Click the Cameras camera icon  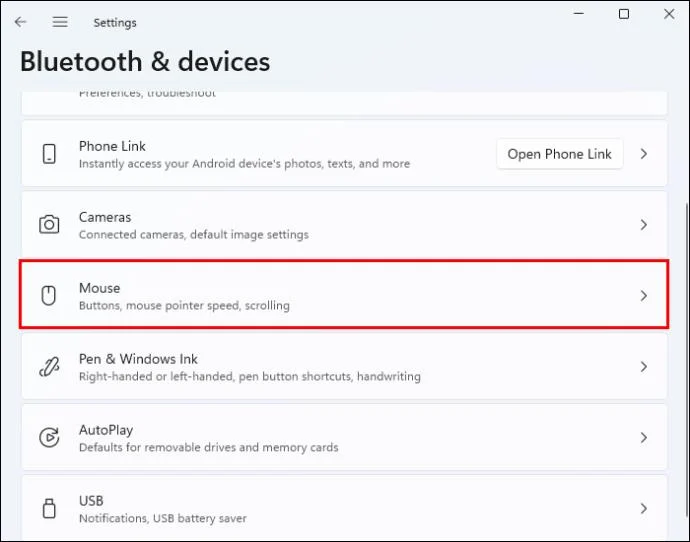[x=49, y=224]
